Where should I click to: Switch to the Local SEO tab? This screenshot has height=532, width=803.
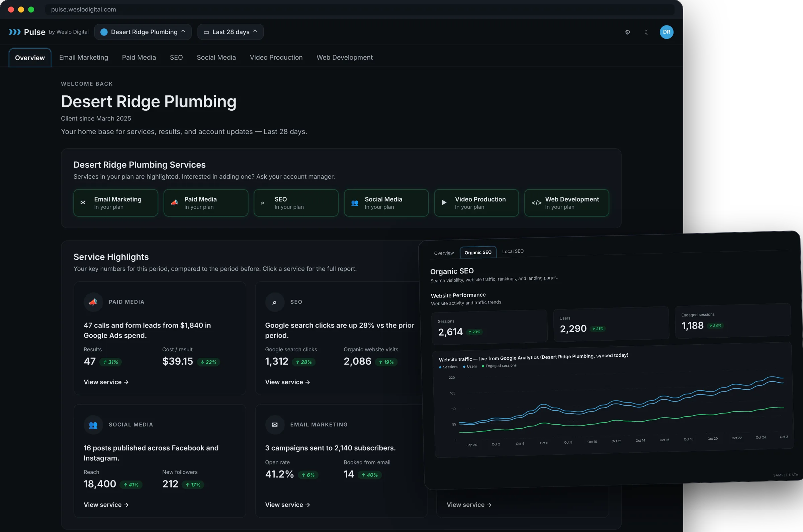pyautogui.click(x=513, y=251)
